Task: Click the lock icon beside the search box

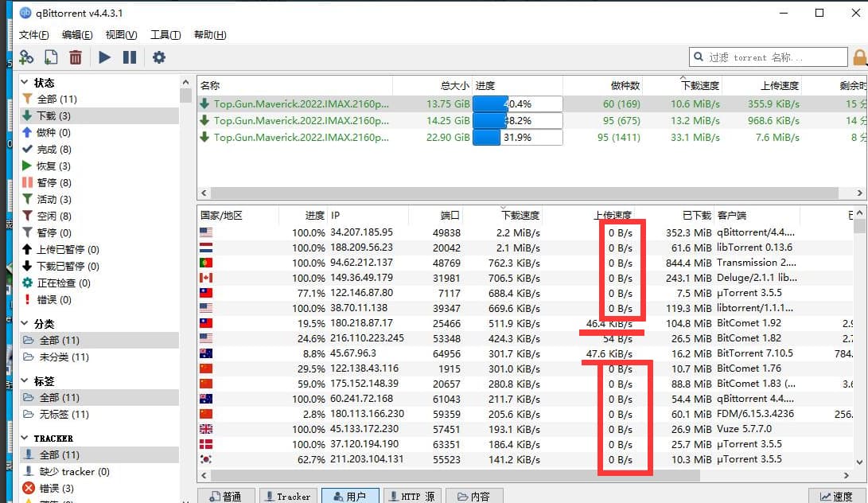Action: tap(860, 57)
